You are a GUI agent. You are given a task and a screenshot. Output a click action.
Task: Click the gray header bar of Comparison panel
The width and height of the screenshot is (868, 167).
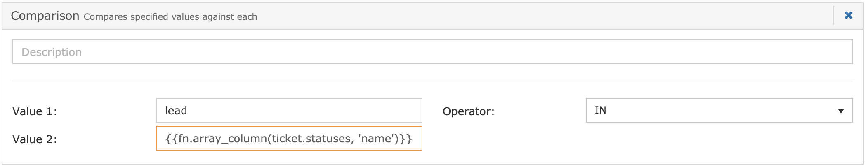pyautogui.click(x=536, y=16)
